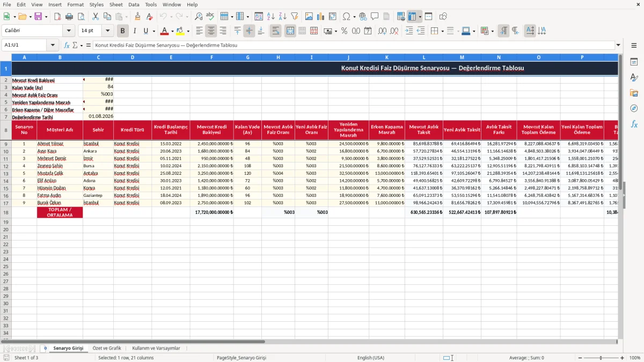Open sidebar Properties panel icon
The height and width of the screenshot is (362, 644).
point(634,62)
